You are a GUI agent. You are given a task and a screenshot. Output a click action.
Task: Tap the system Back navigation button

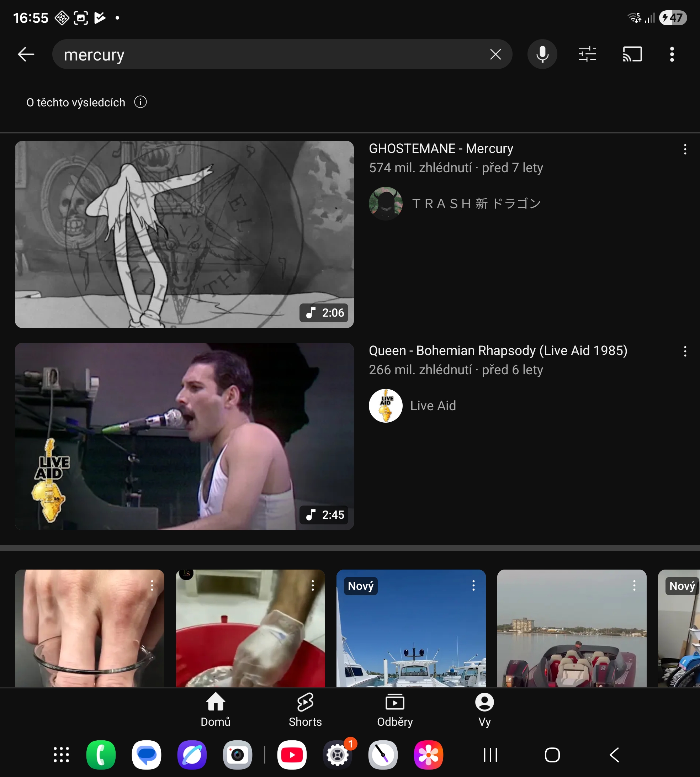coord(614,755)
